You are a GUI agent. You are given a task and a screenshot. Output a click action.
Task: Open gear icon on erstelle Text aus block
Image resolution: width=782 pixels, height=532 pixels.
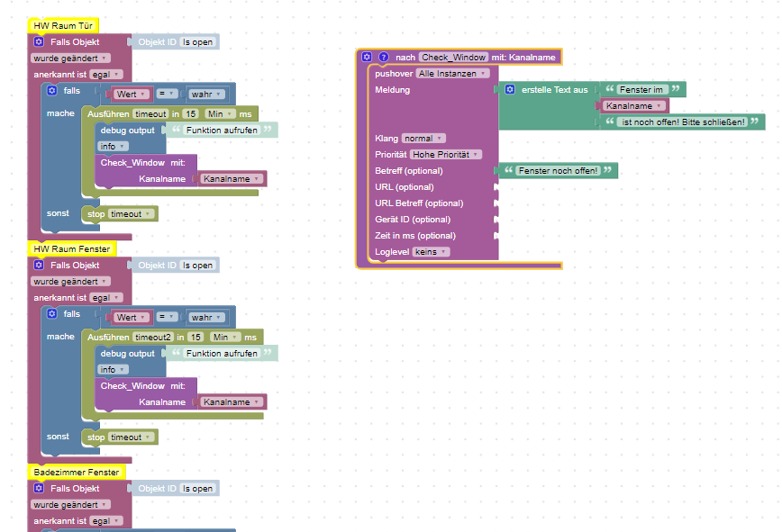510,90
